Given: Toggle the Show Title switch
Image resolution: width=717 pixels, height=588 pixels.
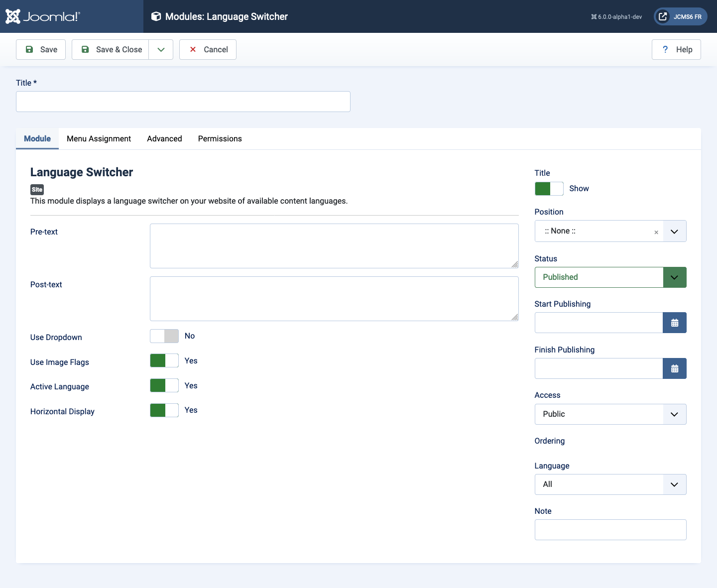Looking at the screenshot, I should click(x=549, y=189).
